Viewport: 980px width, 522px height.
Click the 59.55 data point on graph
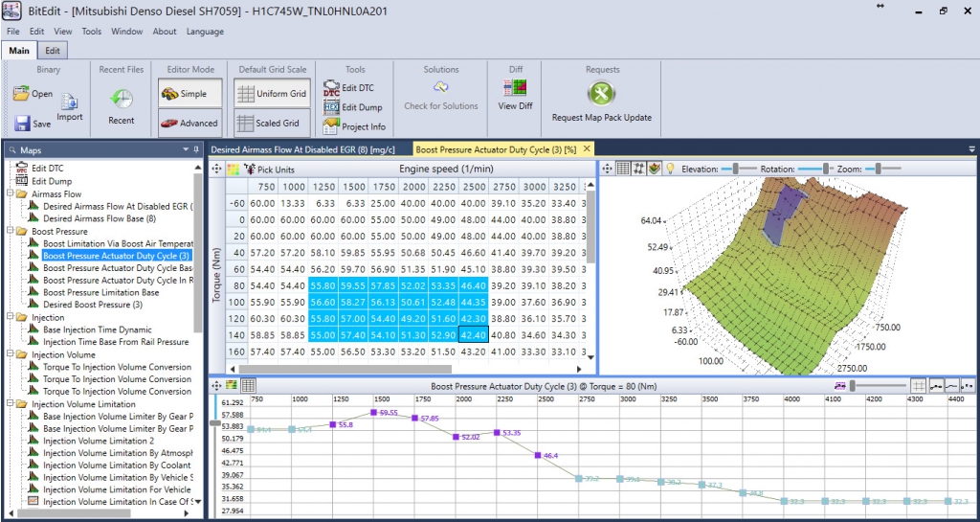coord(373,412)
